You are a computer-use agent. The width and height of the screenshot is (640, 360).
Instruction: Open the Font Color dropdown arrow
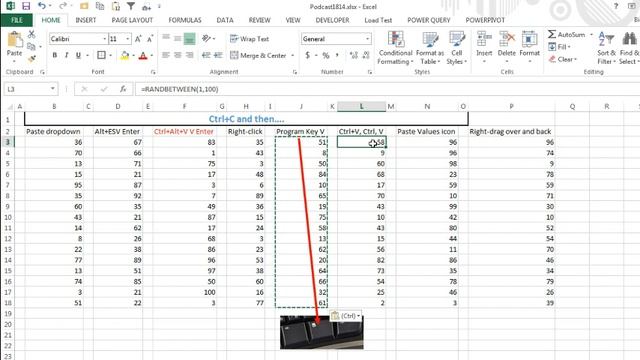click(152, 56)
